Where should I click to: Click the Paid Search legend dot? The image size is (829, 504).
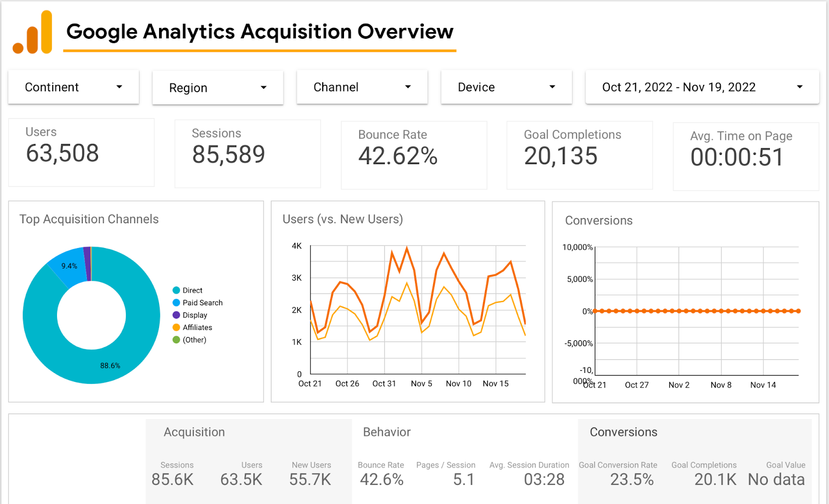point(176,303)
